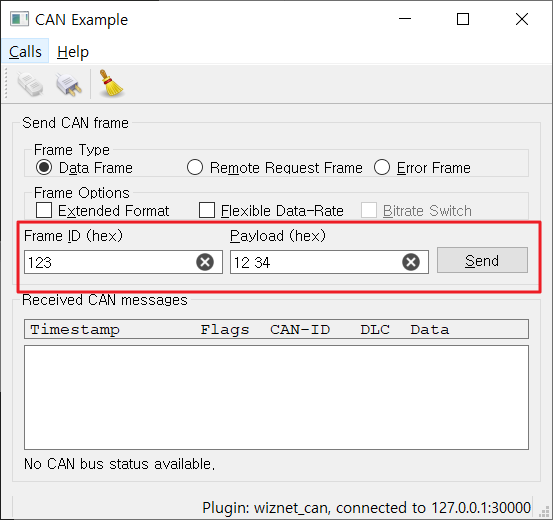Click the DLC column header
The height and width of the screenshot is (520, 553).
tap(375, 329)
